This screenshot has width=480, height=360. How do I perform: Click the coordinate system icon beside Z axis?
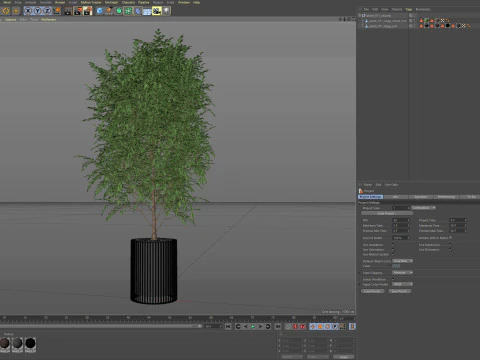point(57,11)
